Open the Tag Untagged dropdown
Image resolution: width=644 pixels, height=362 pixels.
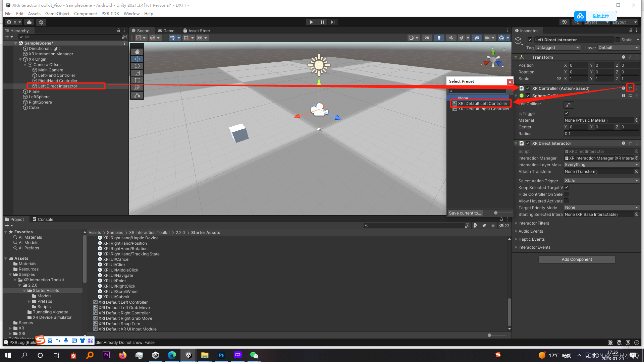point(557,48)
